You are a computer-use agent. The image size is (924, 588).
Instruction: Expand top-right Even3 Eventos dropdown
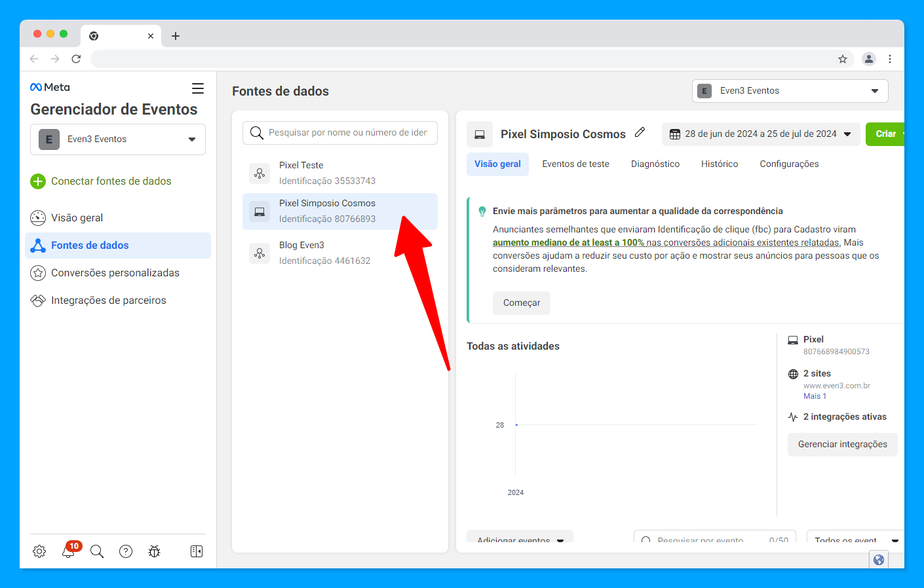pyautogui.click(x=790, y=91)
